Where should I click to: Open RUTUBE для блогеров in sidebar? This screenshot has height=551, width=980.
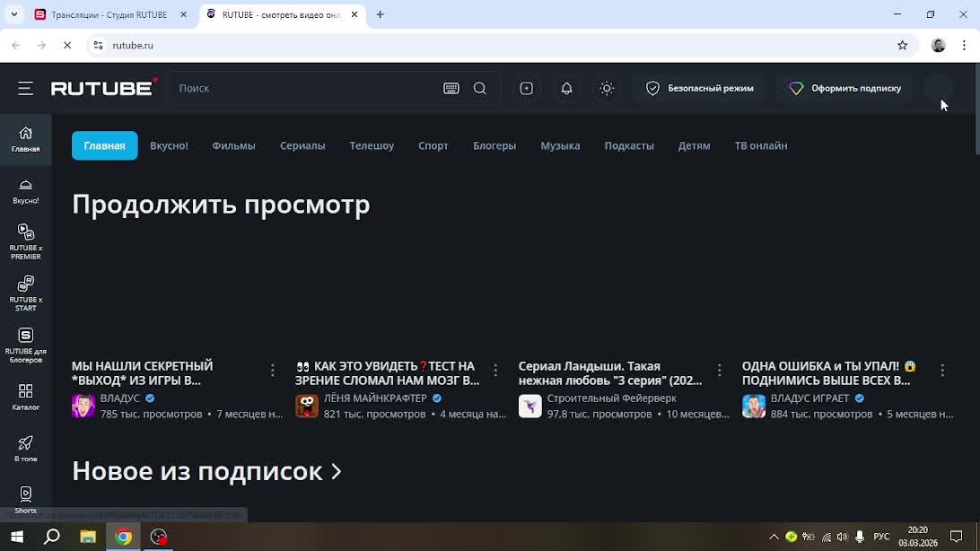pos(26,345)
